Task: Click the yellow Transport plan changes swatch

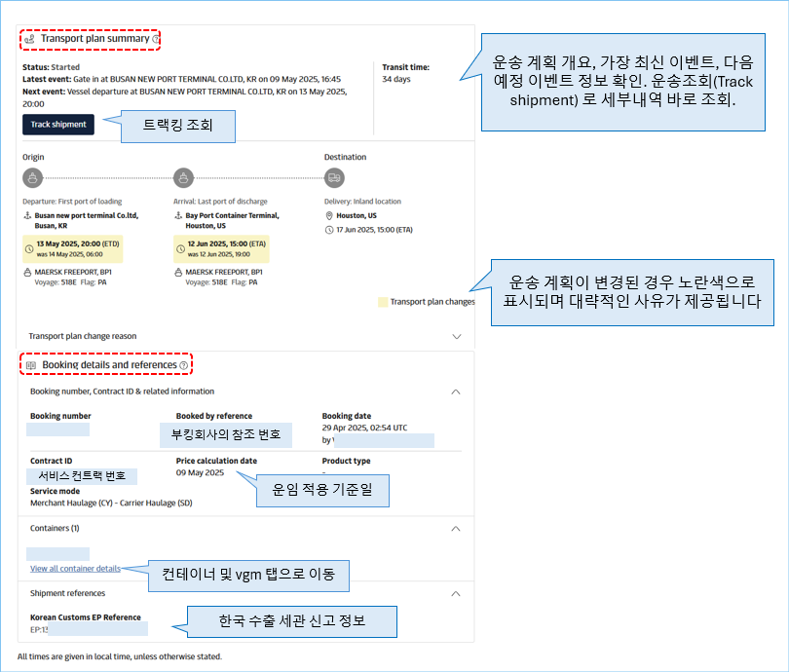Action: coord(383,302)
